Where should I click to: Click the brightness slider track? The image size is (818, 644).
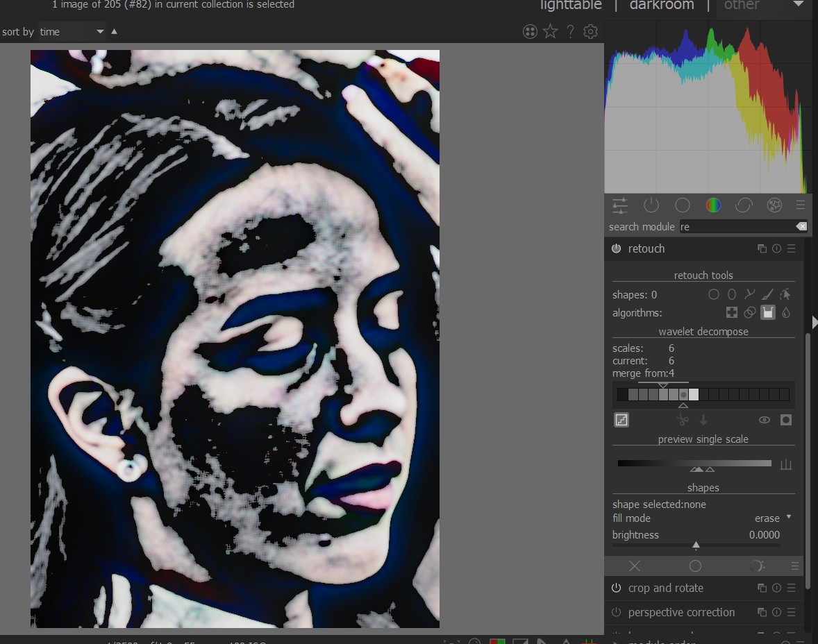tap(696, 545)
